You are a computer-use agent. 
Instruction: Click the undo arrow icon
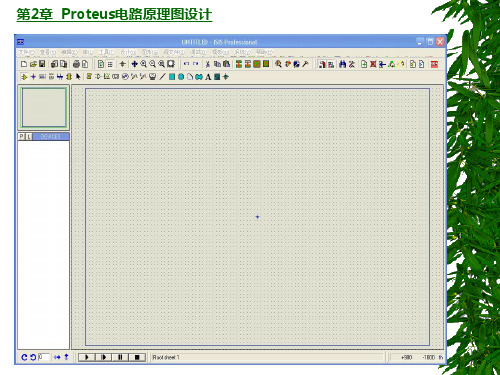point(186,64)
